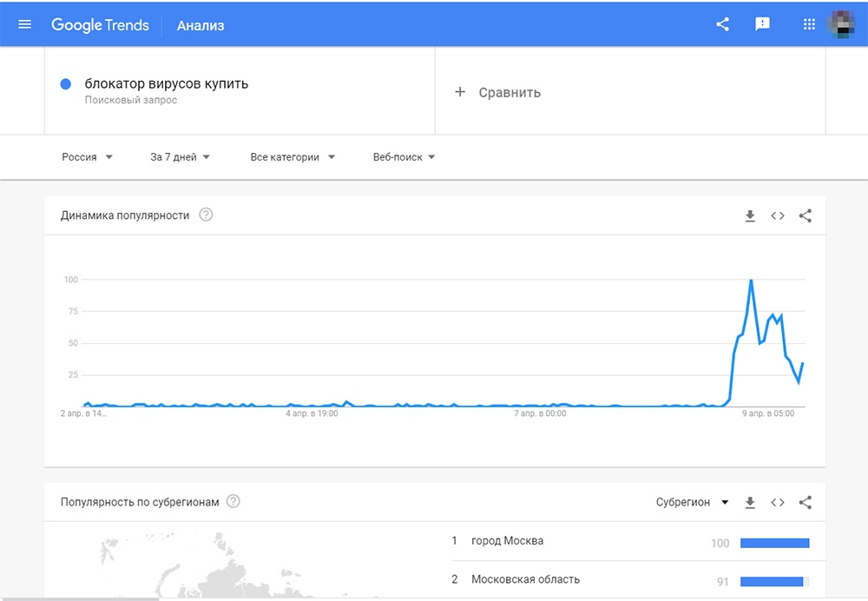Open help for Динамика популярности
The image size is (868, 601).
click(206, 215)
